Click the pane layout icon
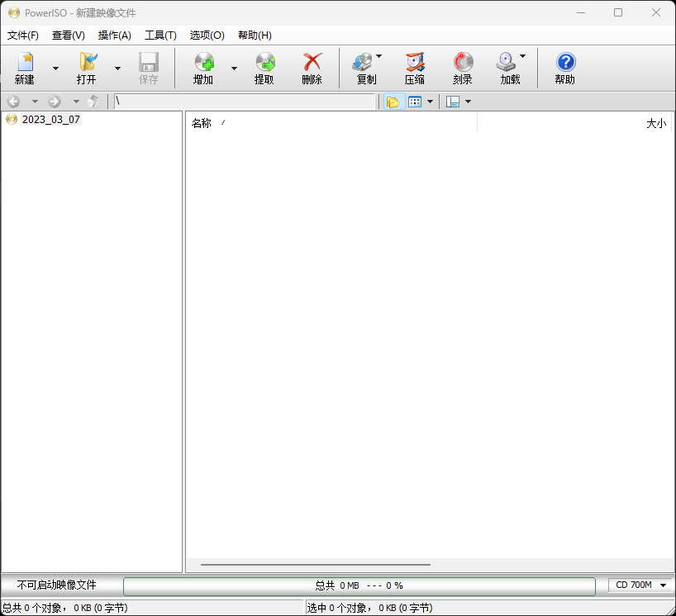Viewport: 676px width, 616px height. click(453, 102)
